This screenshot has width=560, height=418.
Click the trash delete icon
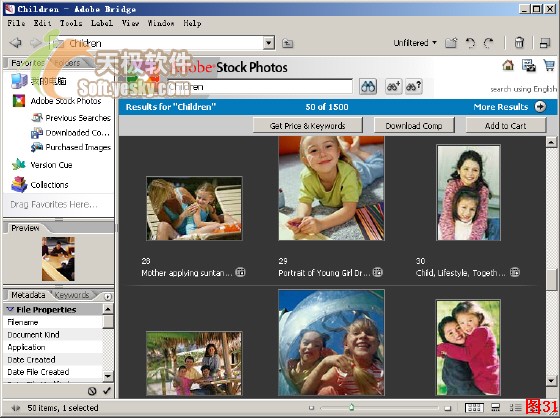519,43
